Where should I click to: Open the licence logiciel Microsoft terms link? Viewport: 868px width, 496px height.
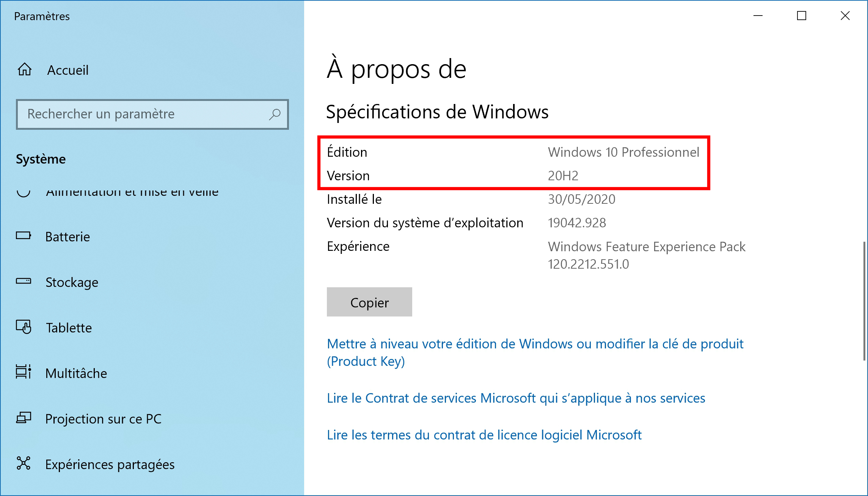[x=484, y=435]
